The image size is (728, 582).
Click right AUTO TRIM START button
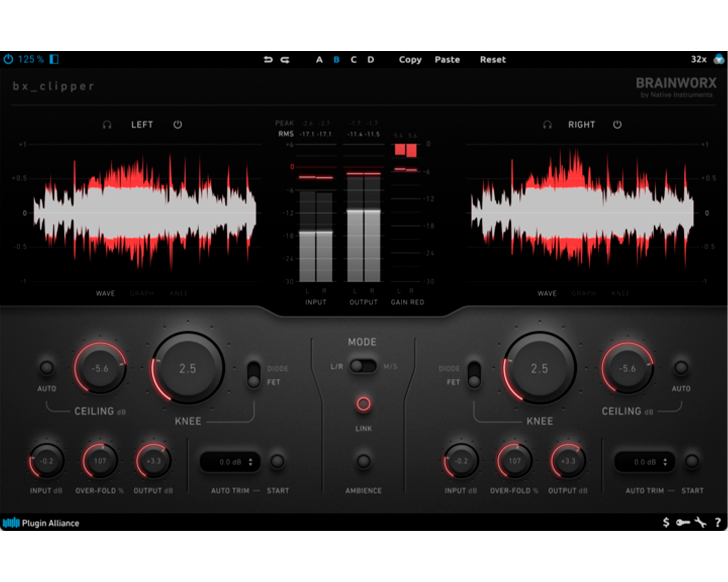point(692,461)
